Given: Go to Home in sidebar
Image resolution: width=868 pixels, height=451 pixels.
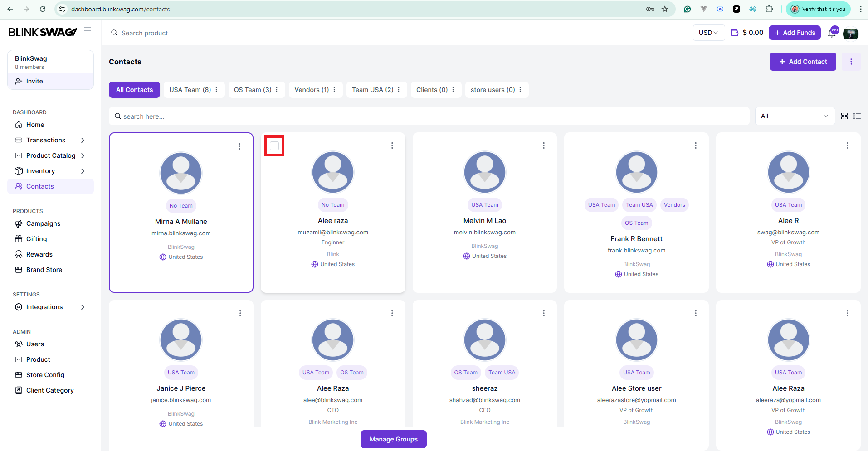Looking at the screenshot, I should click(50, 125).
